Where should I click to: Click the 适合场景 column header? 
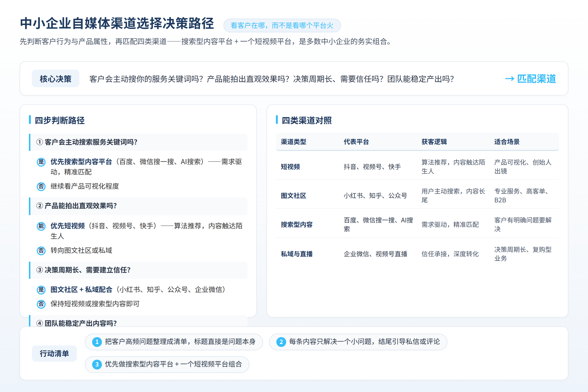tap(507, 142)
